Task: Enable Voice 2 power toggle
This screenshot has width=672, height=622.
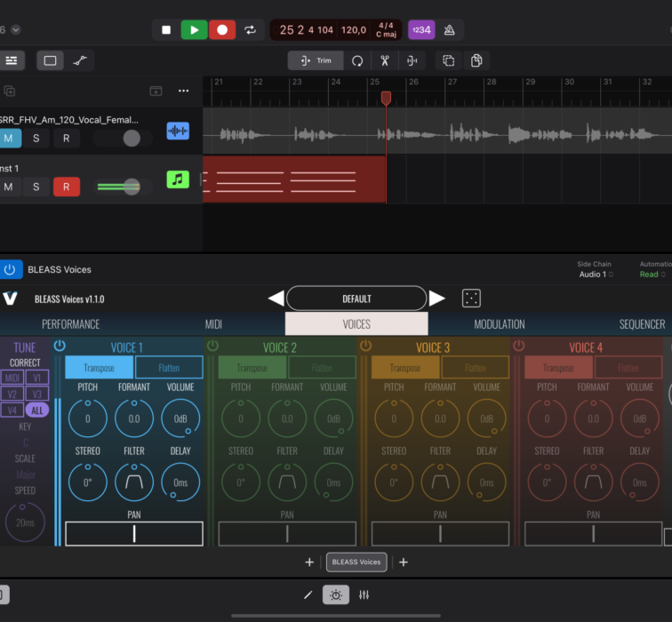Action: click(x=212, y=346)
